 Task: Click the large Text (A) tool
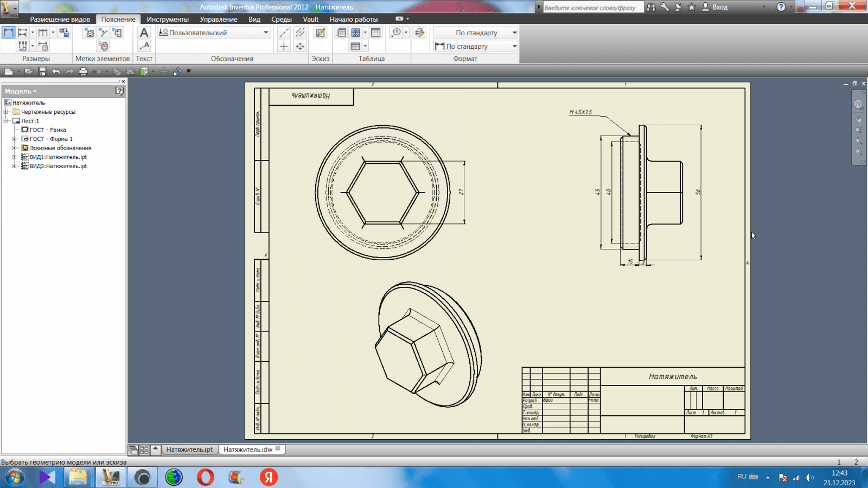click(144, 33)
